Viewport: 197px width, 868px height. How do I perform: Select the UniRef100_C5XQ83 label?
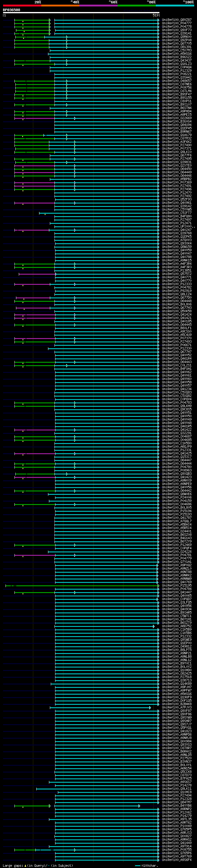pos(177,392)
